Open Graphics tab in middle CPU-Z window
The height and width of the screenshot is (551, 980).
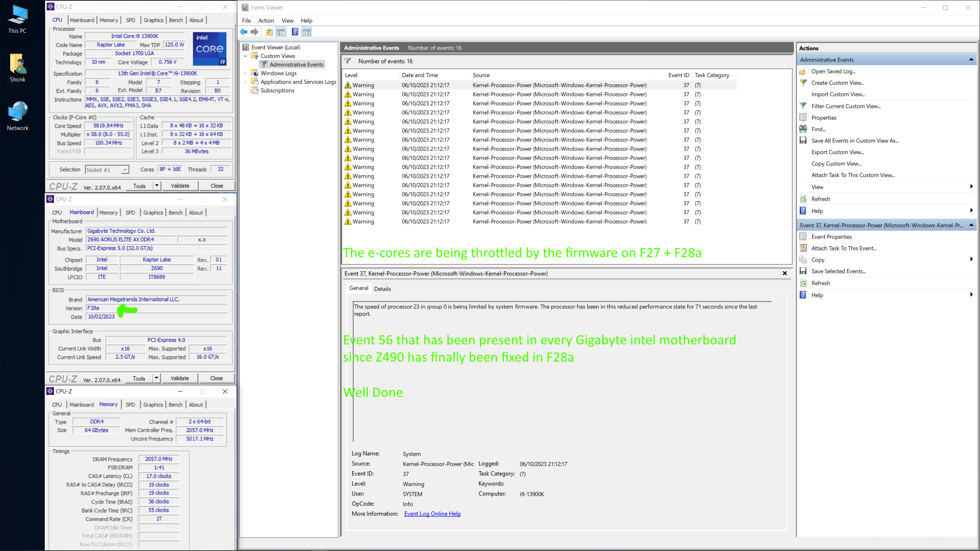tap(153, 213)
